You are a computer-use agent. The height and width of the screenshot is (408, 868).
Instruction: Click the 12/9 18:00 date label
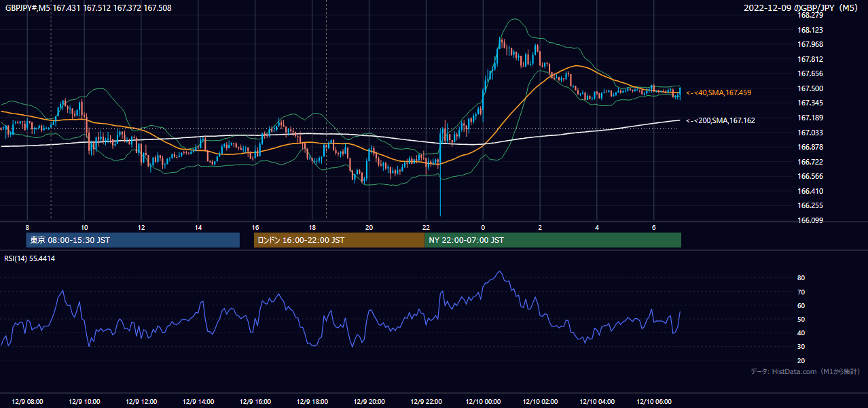312,402
